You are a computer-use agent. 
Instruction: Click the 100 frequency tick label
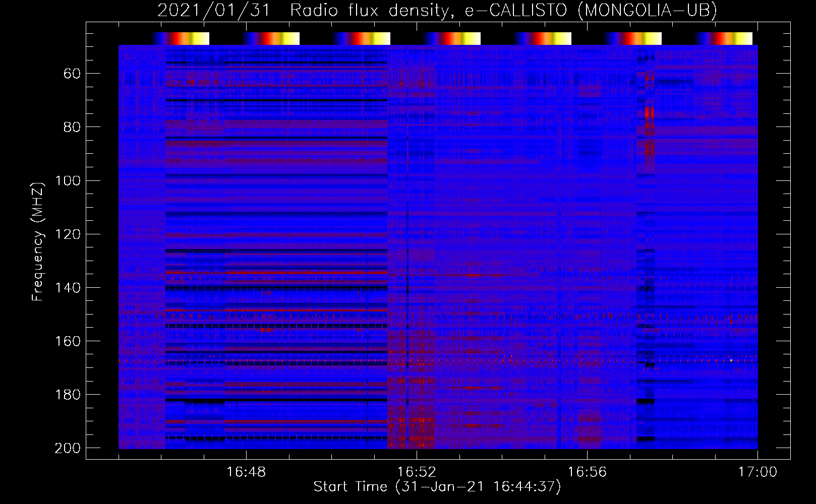68,181
